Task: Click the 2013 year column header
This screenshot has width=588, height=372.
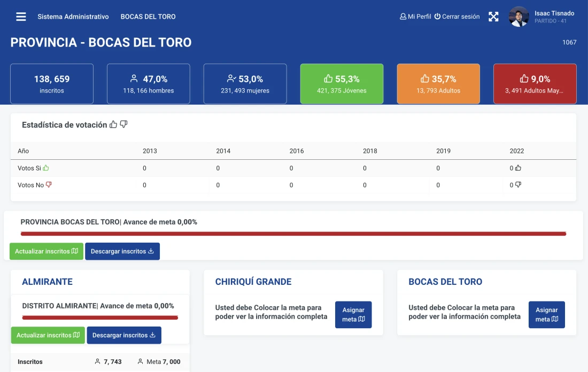Action: tap(150, 151)
